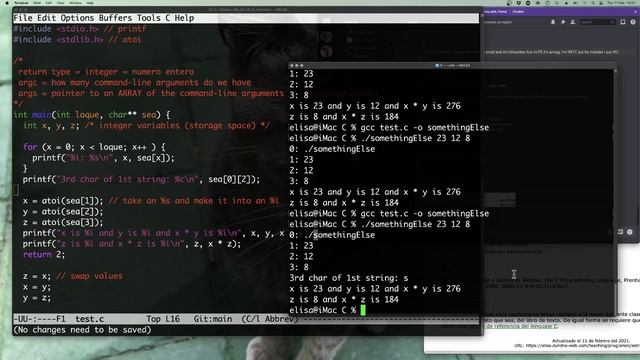Viewport: 640px width, 360px height.
Task: Click the (C/l Abbrev) mode indicator
Action: coord(269,319)
